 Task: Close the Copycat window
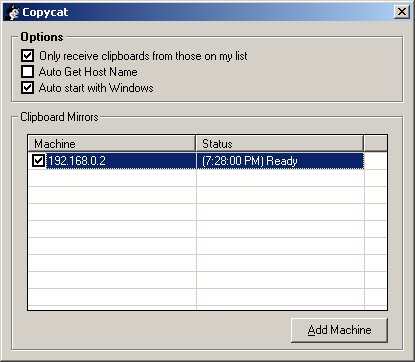coord(402,12)
